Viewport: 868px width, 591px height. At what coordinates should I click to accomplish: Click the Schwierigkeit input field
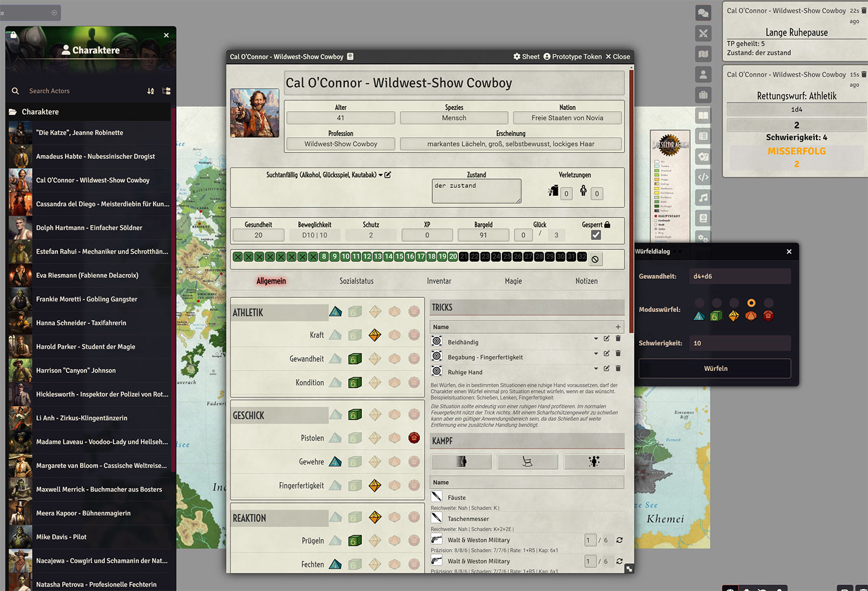coord(739,343)
